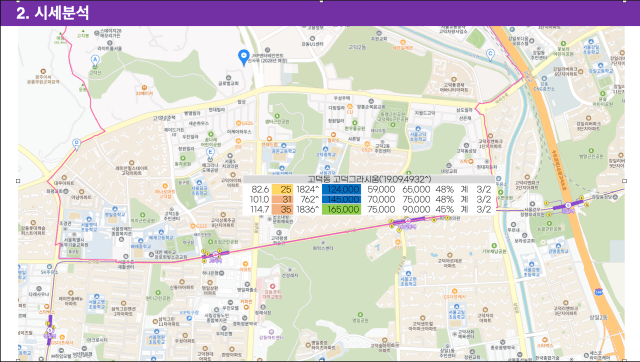This screenshot has width=640, height=362.
Task: Select map marker C at the top right
Action: pyautogui.click(x=490, y=55)
